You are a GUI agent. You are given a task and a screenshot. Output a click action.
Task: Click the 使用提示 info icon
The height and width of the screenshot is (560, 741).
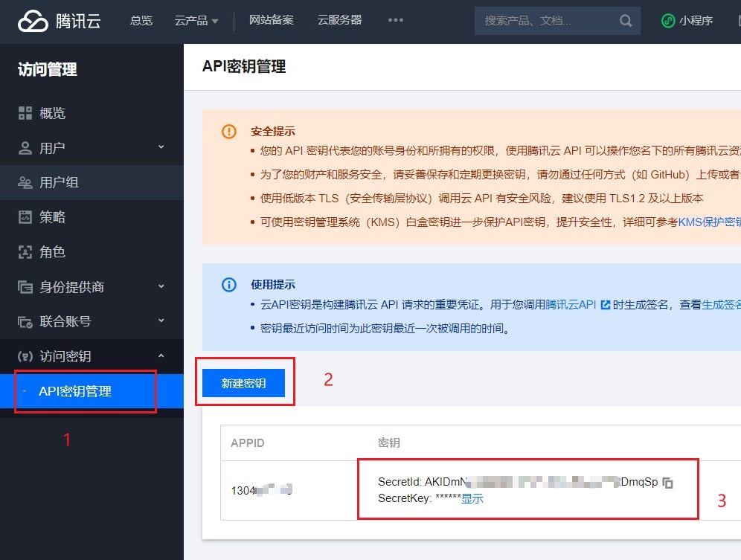229,285
